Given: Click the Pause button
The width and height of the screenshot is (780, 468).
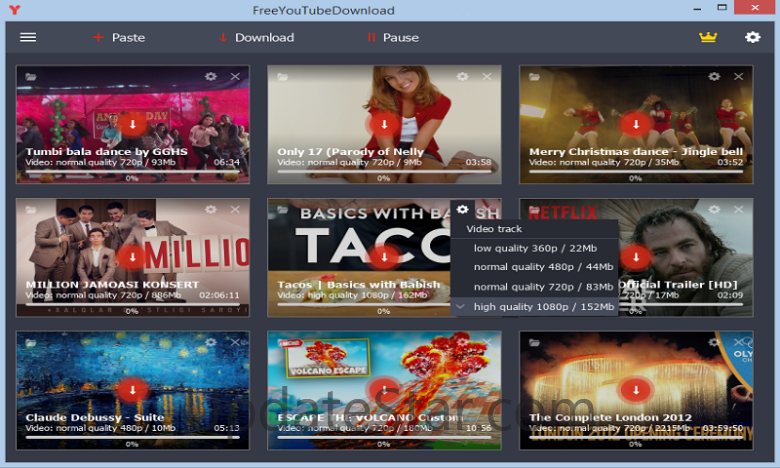Looking at the screenshot, I should [x=393, y=37].
